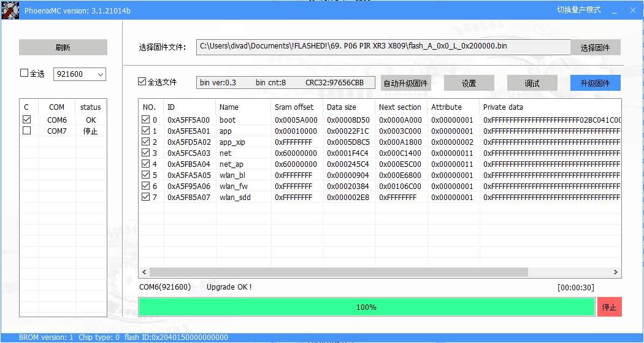Uncheck the wlan_bl section checkbox

pyautogui.click(x=145, y=175)
